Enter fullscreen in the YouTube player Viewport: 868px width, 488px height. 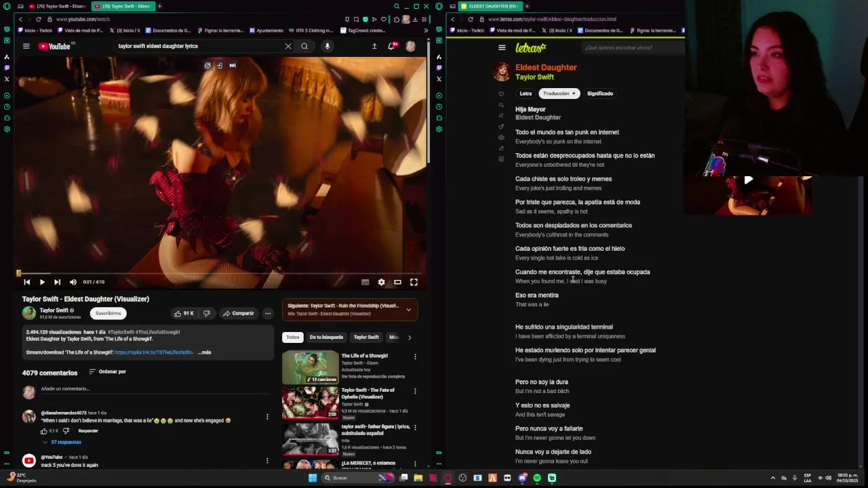tap(414, 282)
